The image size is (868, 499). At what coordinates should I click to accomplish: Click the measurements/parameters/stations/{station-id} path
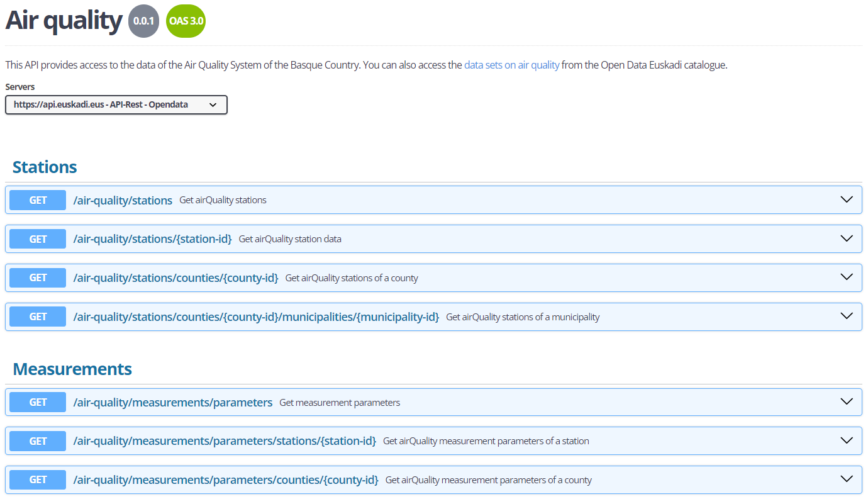(x=225, y=441)
